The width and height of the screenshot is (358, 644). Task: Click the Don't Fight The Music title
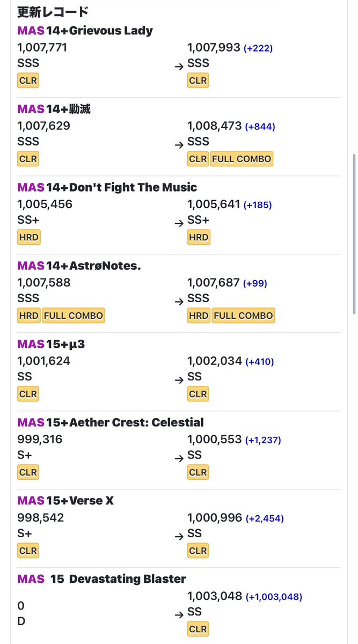pos(133,187)
